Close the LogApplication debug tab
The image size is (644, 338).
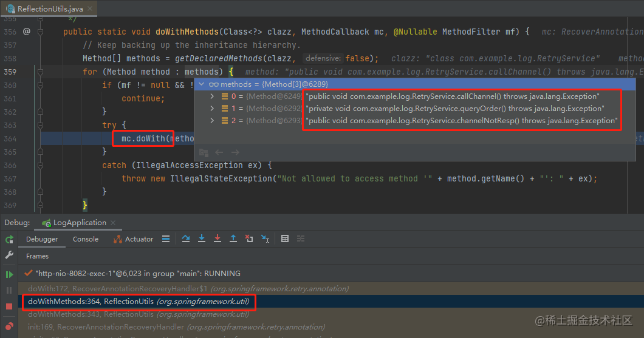(113, 223)
